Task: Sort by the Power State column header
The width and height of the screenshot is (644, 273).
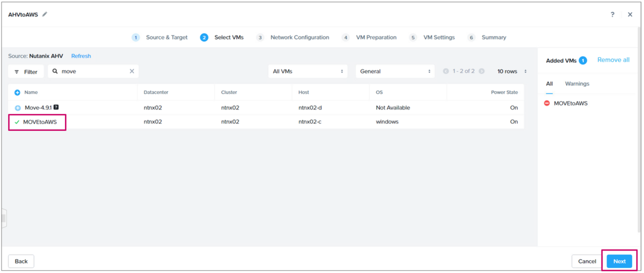Action: [504, 92]
